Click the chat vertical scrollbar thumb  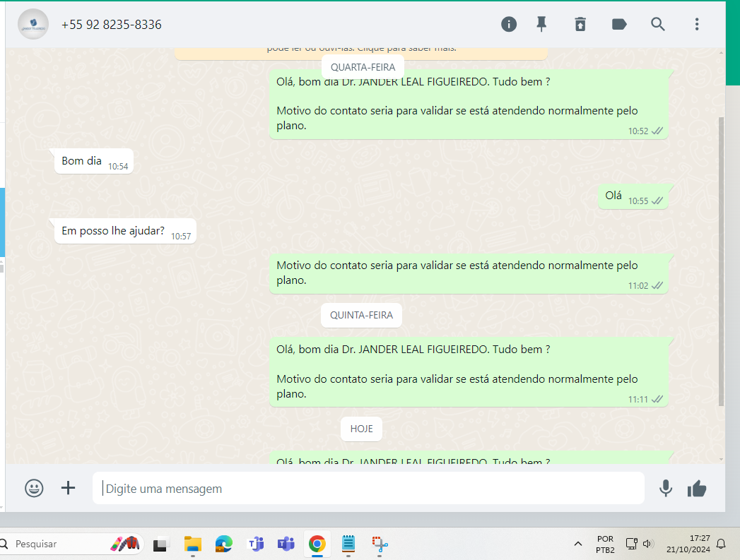pos(721,261)
